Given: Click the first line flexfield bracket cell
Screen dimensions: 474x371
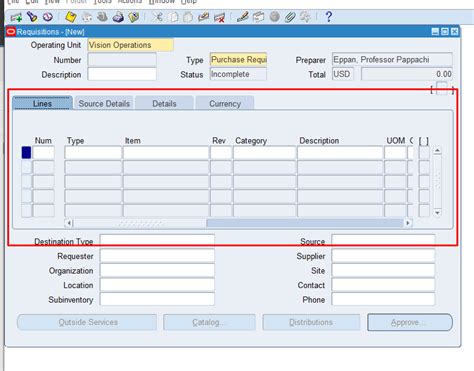Looking at the screenshot, I should [424, 153].
